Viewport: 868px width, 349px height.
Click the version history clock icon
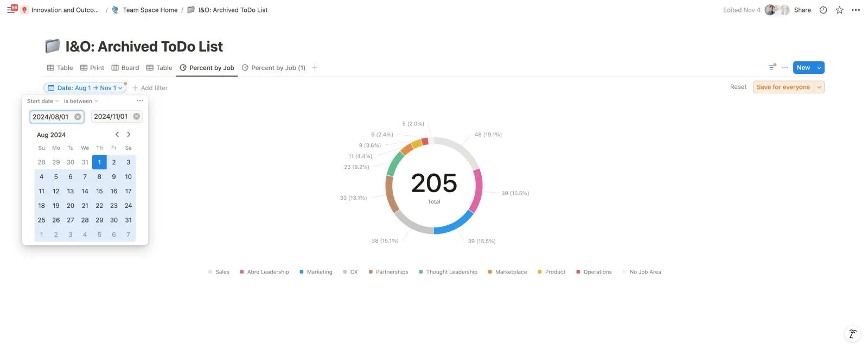pyautogui.click(x=823, y=10)
